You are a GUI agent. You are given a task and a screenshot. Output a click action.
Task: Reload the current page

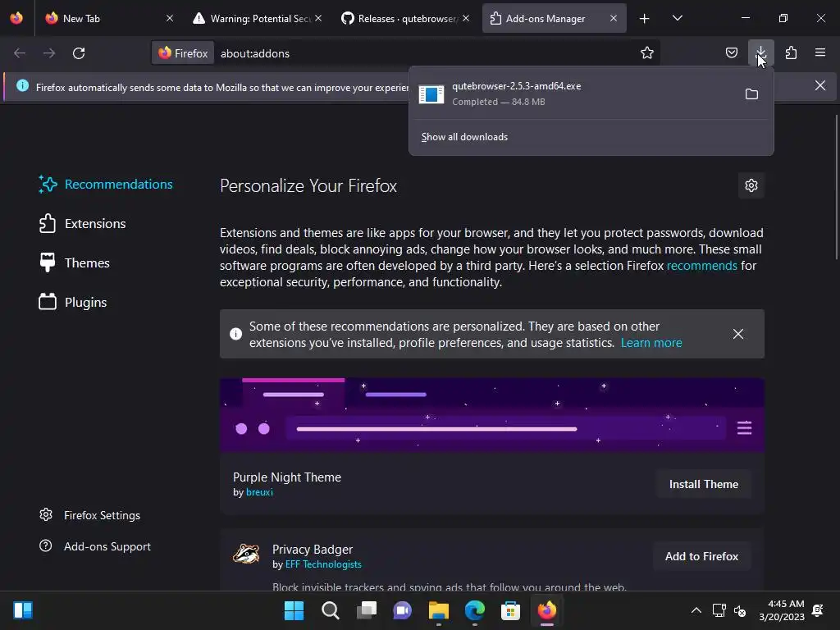pos(79,53)
